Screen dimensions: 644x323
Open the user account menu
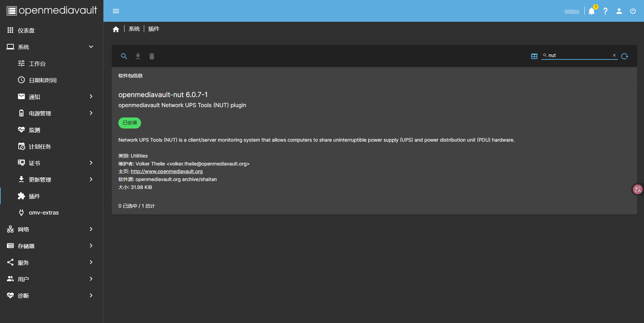point(619,11)
